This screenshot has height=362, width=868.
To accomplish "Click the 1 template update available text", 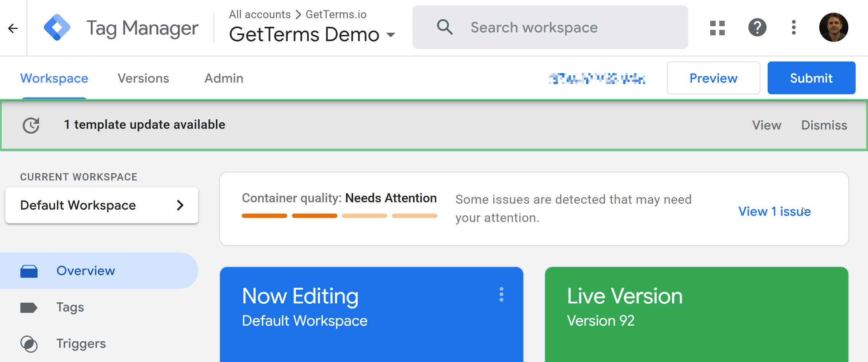I will tap(145, 125).
